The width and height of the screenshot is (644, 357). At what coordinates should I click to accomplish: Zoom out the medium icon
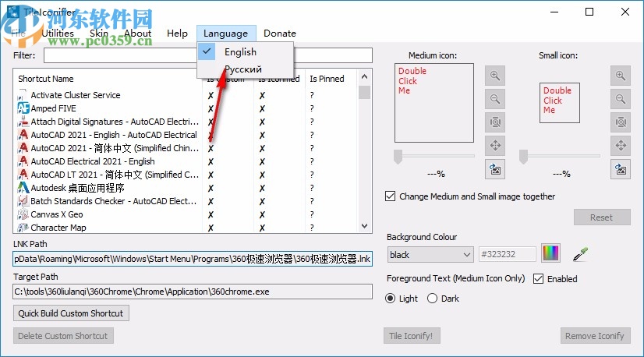pos(495,99)
